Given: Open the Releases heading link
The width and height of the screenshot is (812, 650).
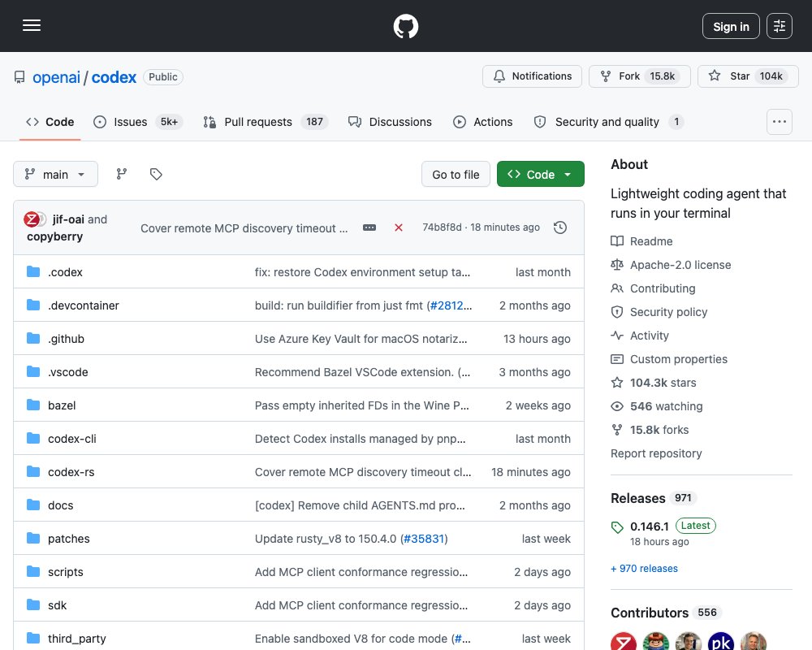Looking at the screenshot, I should (653, 498).
